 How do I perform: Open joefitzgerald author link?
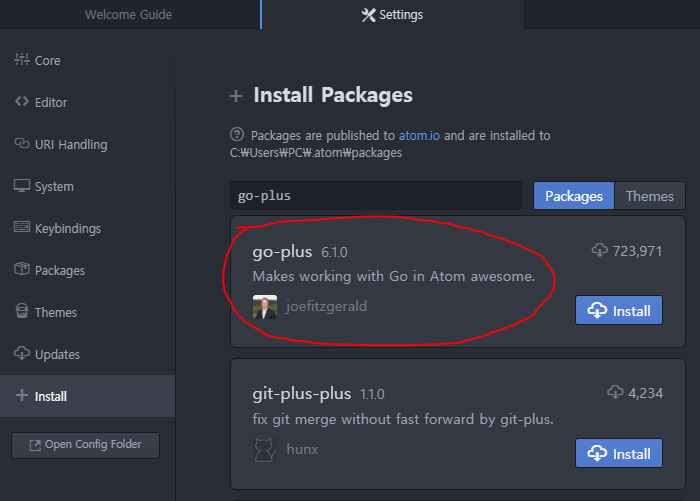tap(326, 306)
